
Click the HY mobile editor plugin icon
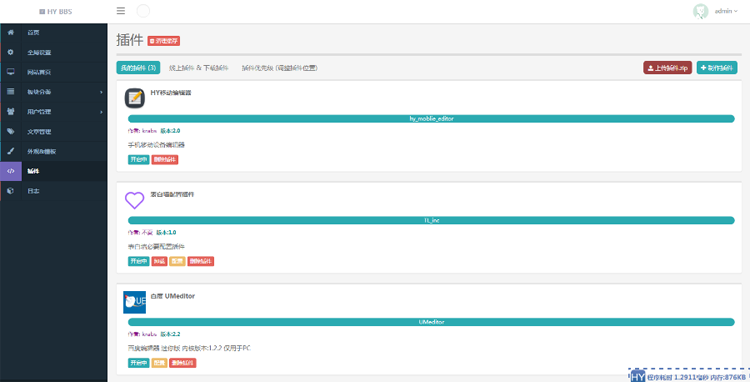click(x=134, y=98)
